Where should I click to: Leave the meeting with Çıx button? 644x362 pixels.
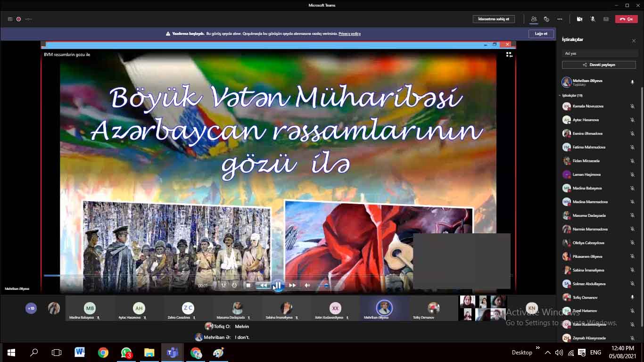[626, 19]
